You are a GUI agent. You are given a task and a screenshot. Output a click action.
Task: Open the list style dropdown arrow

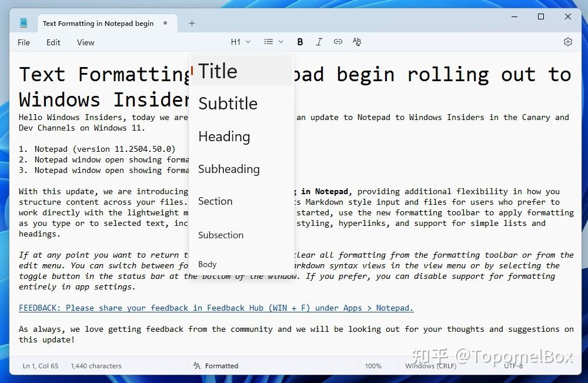(x=281, y=42)
